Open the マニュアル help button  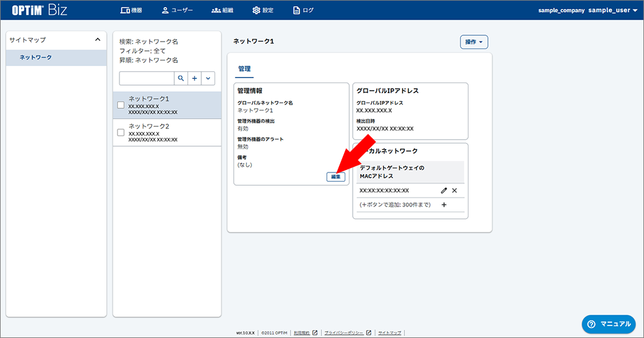[x=609, y=324]
